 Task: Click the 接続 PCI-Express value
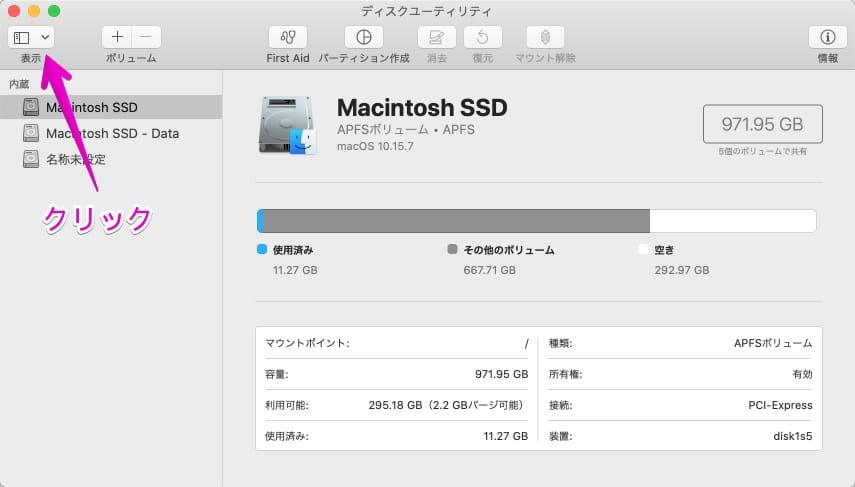point(780,405)
